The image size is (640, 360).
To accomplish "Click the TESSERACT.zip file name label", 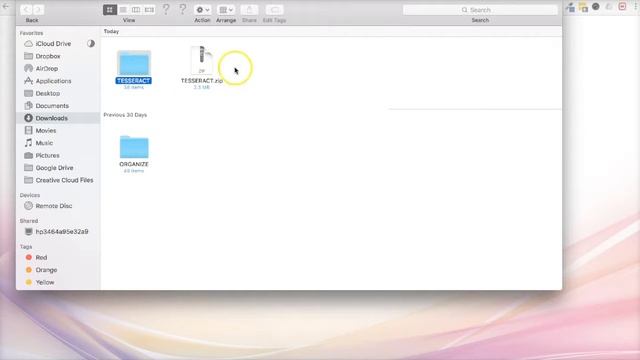I will [202, 81].
